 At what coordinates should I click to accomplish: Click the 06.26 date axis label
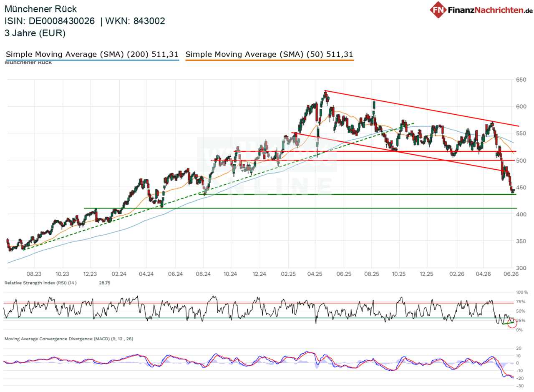click(511, 274)
